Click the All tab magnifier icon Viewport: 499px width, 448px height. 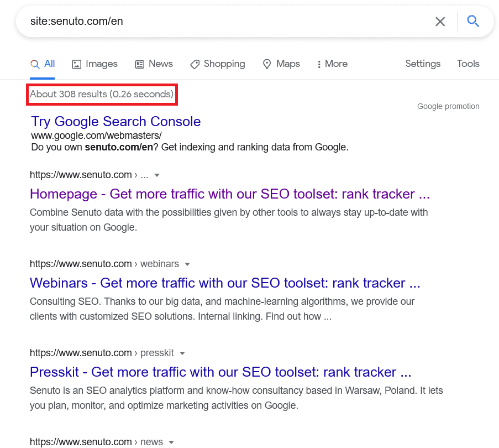(35, 64)
